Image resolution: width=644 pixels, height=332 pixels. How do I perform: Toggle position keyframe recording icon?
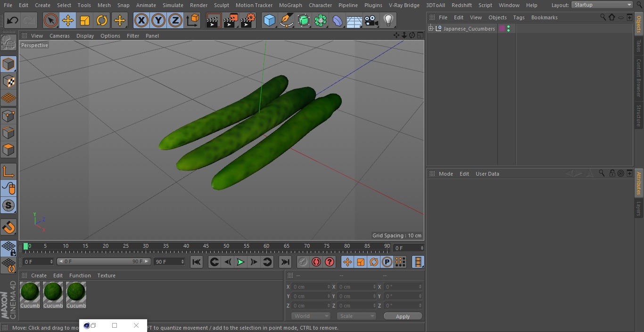347,262
